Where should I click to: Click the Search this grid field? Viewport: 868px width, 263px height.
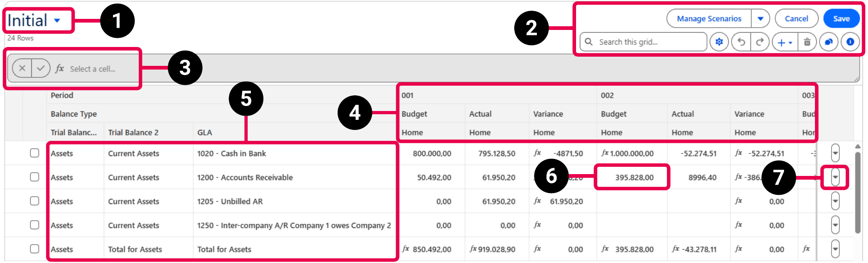[643, 42]
